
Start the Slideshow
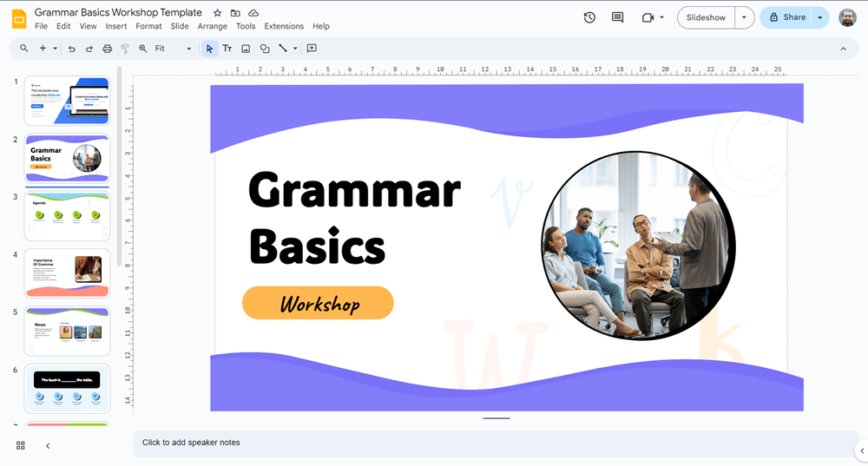[705, 17]
